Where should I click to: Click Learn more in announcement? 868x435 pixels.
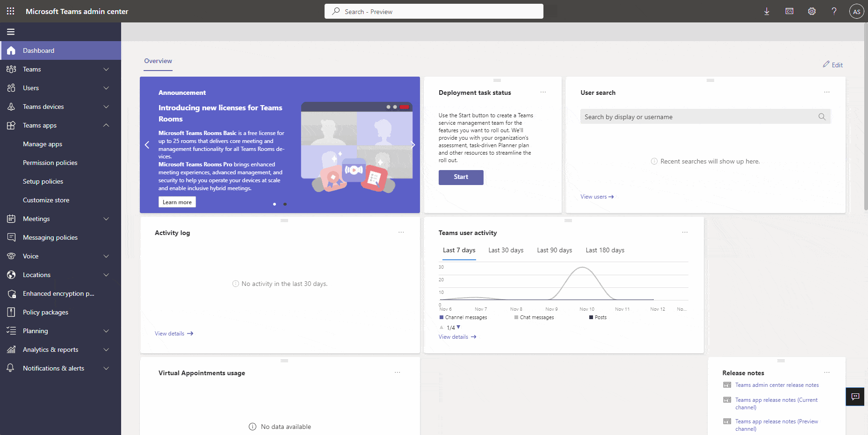pos(177,202)
